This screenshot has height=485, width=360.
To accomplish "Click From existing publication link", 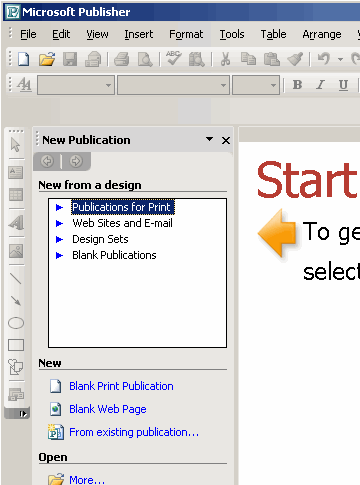I will (134, 432).
